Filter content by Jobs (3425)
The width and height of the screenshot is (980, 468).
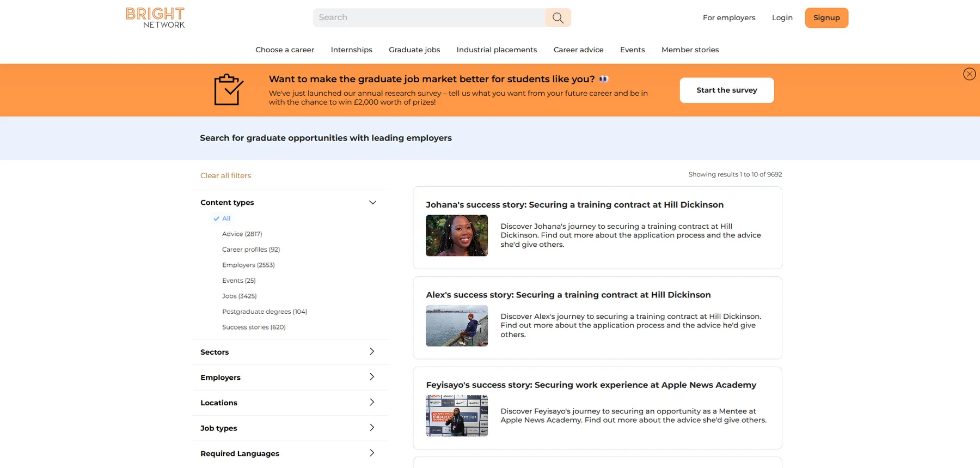click(x=239, y=296)
